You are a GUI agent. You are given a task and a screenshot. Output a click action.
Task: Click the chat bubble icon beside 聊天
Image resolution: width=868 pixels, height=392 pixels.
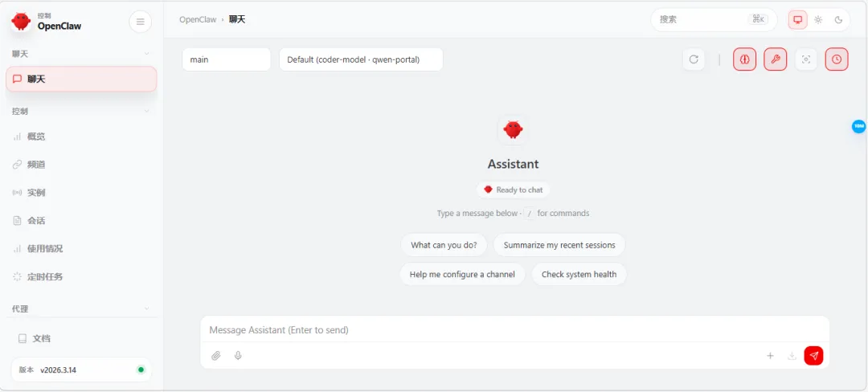[x=17, y=79]
